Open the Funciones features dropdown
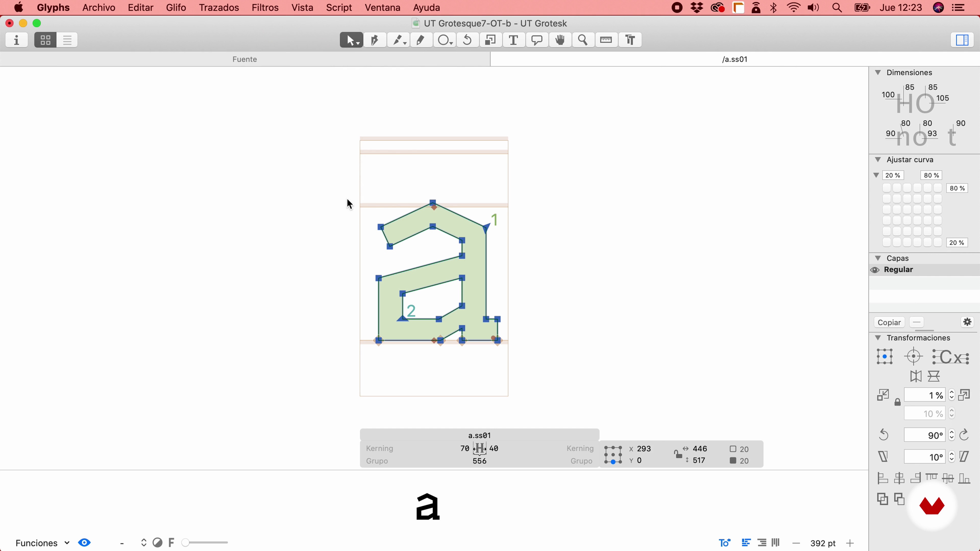Viewport: 980px width, 551px height. click(42, 543)
